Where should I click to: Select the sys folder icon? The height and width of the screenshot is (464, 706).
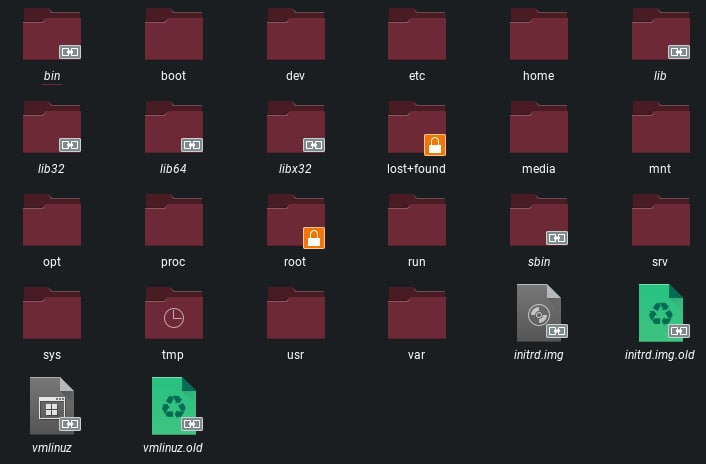tap(52, 313)
